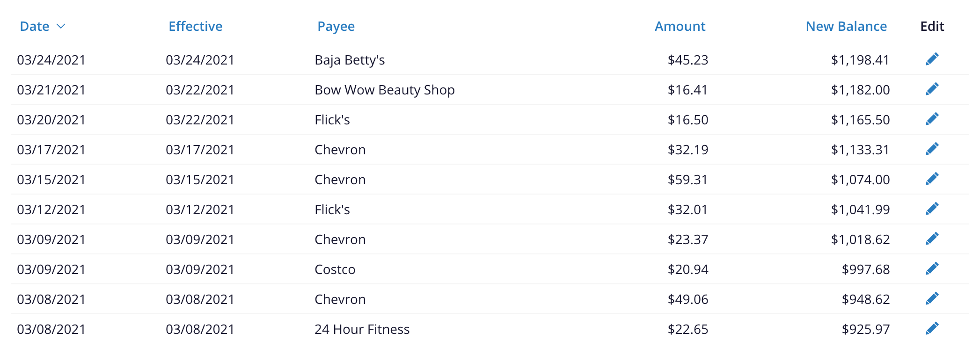The image size is (980, 361).
Task: Edit the $16.50 Flick's transaction
Action: pyautogui.click(x=932, y=119)
